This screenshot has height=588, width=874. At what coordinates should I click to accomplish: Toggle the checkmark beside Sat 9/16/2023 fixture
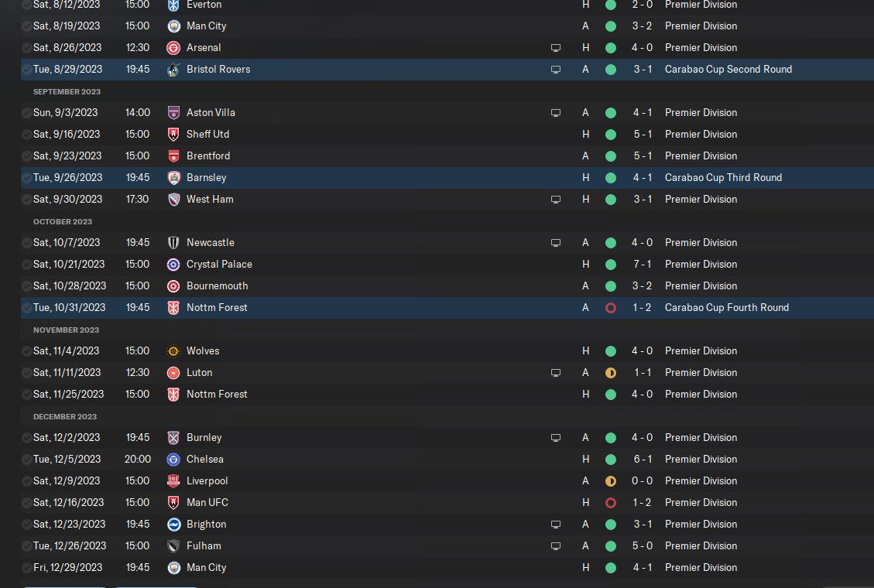(x=26, y=135)
